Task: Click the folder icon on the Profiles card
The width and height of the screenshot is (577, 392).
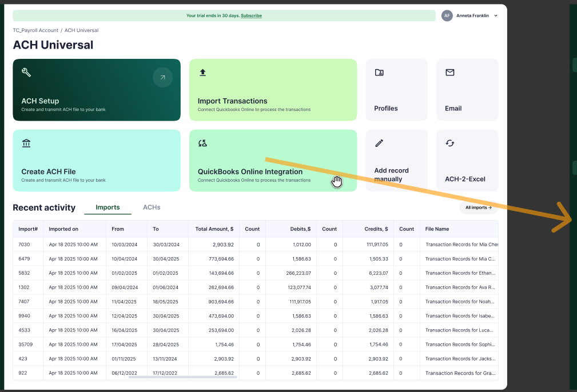Action: [379, 73]
